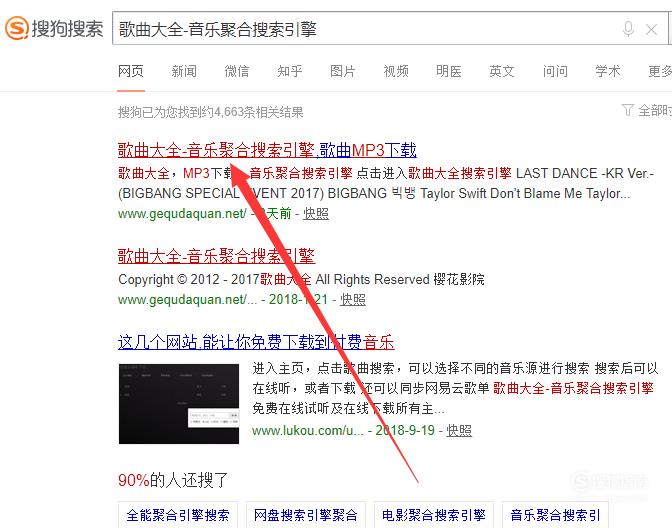Open the 图片 tab
This screenshot has width=672, height=528.
click(x=342, y=71)
